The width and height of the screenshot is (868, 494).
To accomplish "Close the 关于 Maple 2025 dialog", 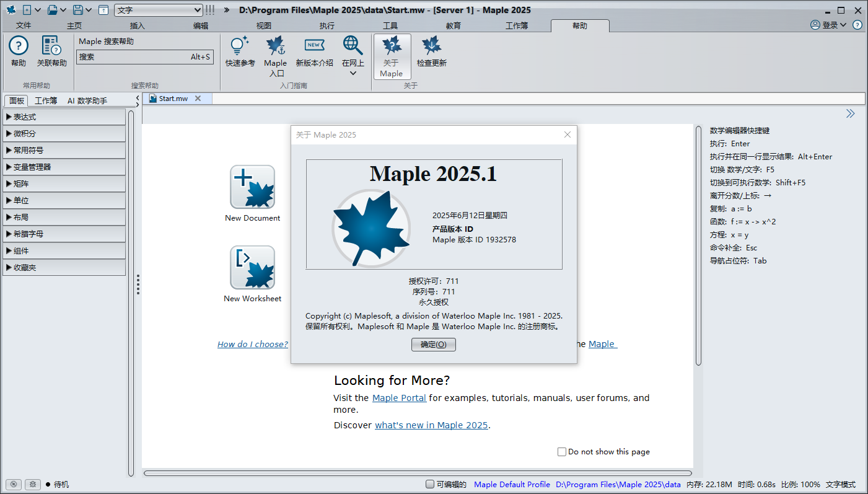I will click(567, 135).
